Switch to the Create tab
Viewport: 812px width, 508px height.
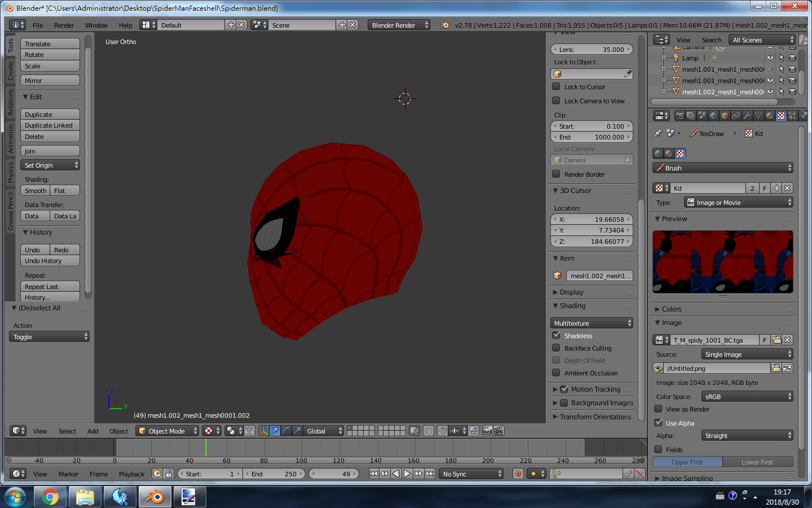click(x=11, y=71)
